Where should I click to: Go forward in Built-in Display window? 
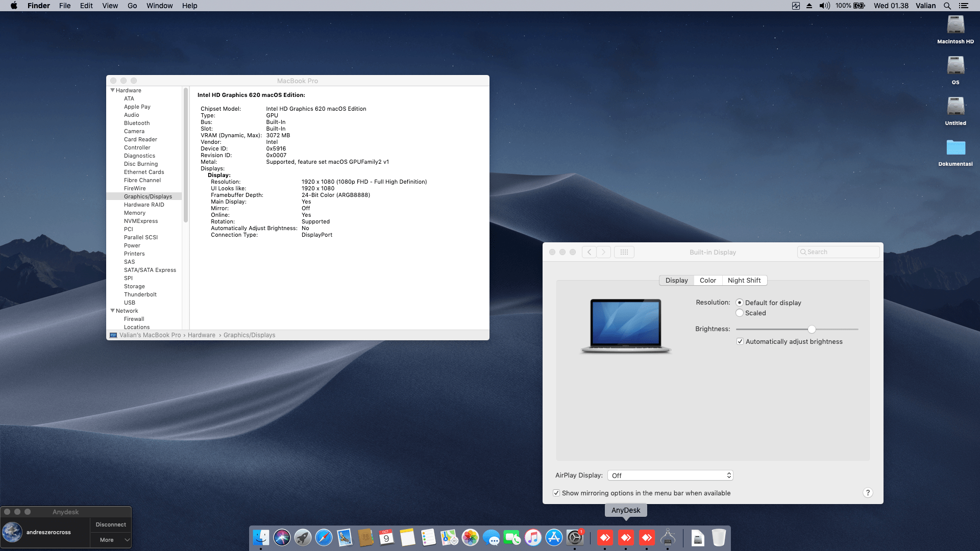(x=604, y=252)
